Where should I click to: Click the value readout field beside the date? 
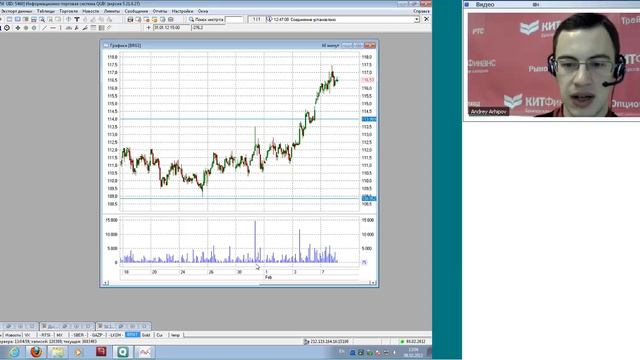[208, 28]
